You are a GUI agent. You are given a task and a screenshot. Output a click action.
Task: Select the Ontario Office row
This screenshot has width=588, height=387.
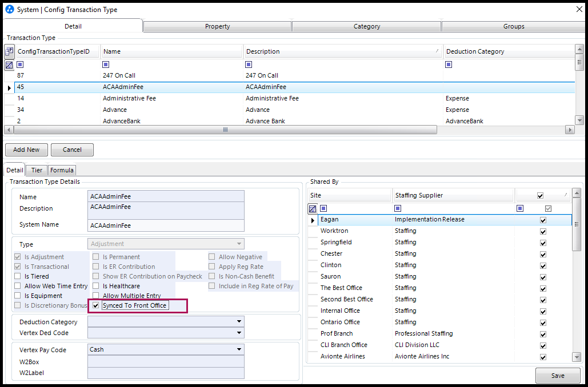coord(445,322)
